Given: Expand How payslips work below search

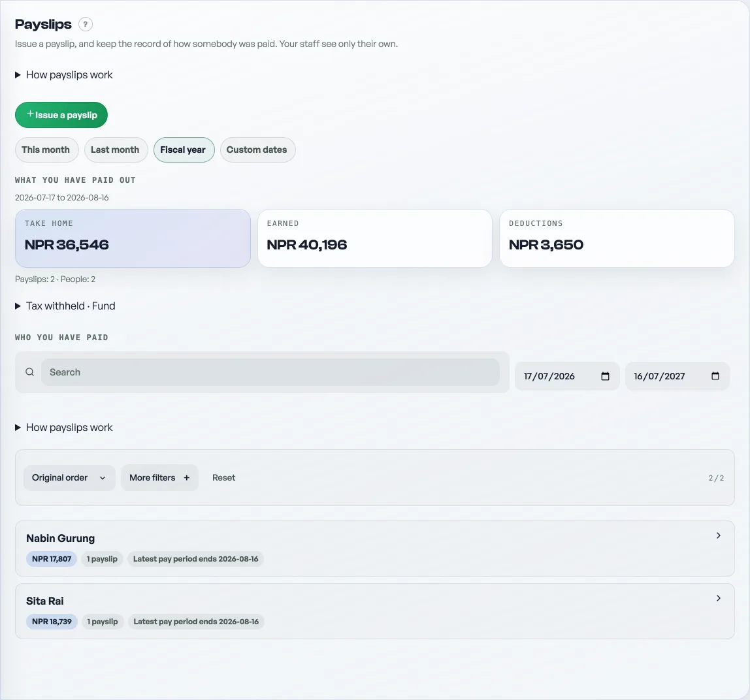Looking at the screenshot, I should pyautogui.click(x=63, y=428).
